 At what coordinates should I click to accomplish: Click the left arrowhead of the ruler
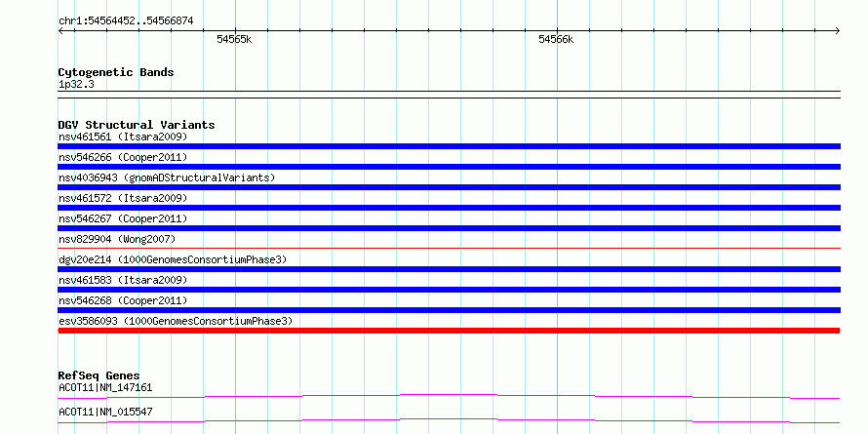point(60,30)
